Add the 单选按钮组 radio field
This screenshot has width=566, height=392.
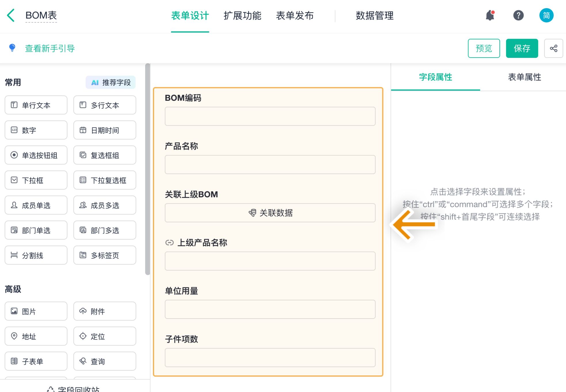(36, 155)
